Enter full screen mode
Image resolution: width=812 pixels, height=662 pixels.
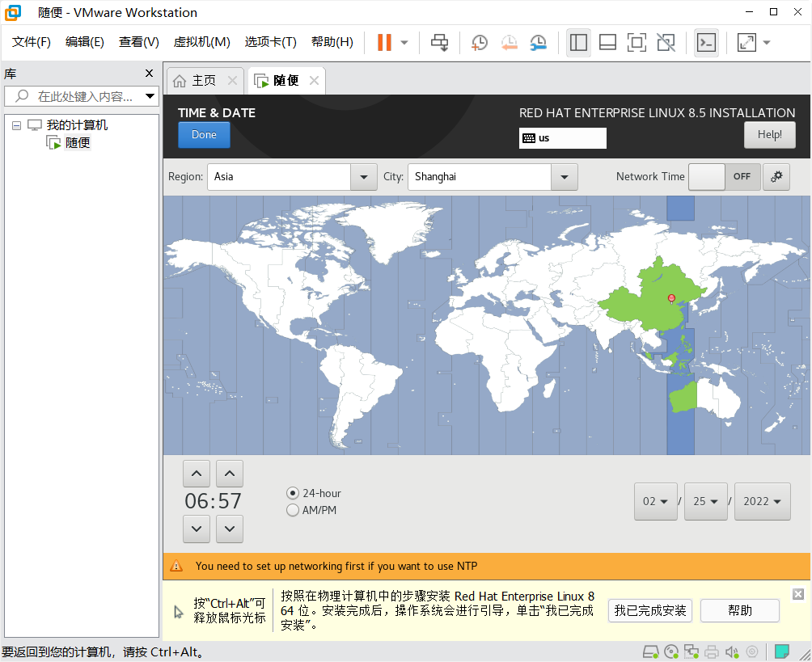point(636,43)
